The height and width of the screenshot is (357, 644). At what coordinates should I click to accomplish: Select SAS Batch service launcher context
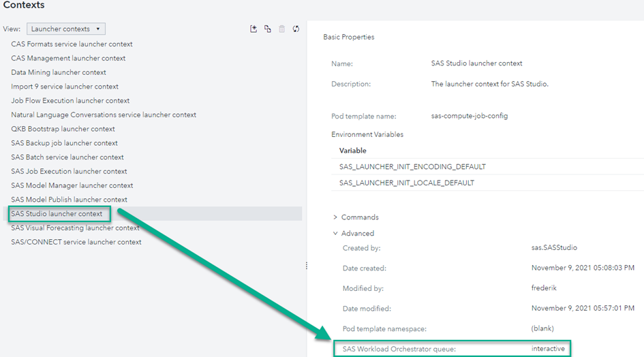(x=67, y=157)
